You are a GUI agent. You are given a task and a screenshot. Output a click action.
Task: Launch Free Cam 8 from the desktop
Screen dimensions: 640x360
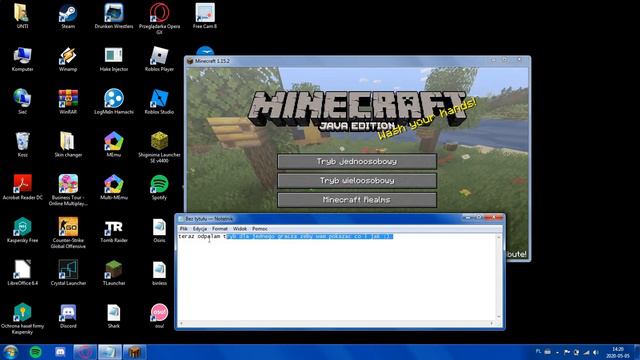point(205,16)
